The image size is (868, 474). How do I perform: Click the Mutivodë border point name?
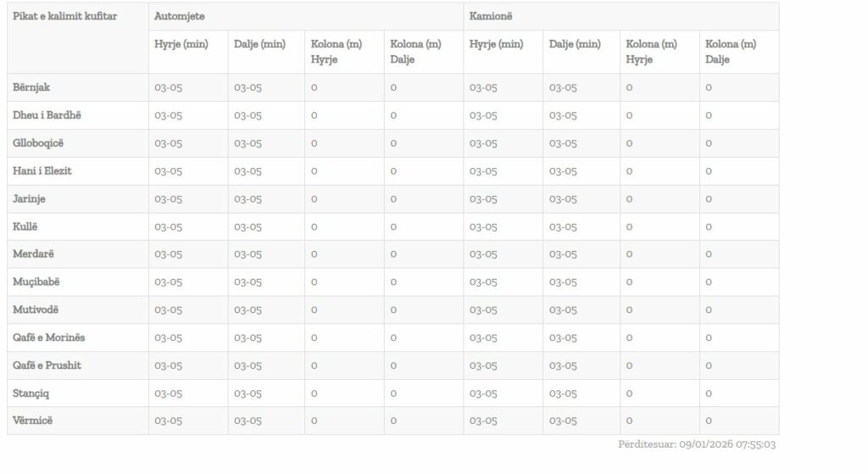click(x=36, y=309)
